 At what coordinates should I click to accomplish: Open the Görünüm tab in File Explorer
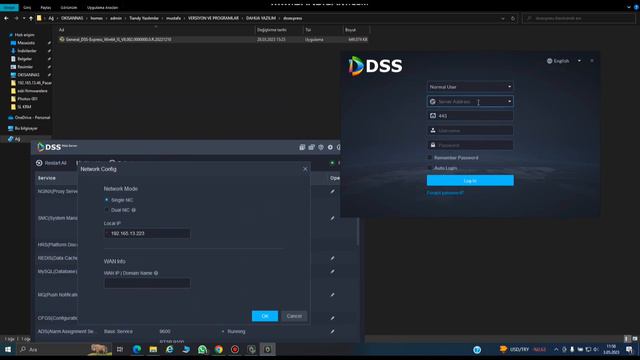69,7
